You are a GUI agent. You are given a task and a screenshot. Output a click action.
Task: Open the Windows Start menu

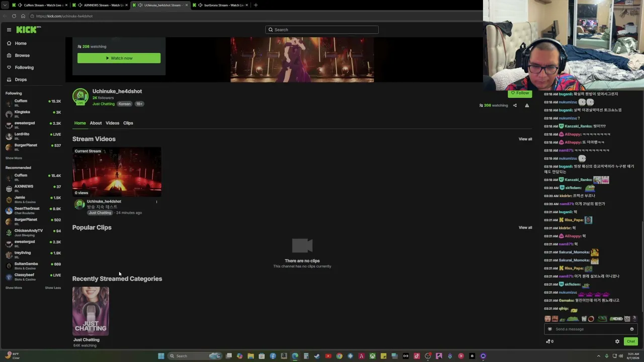tap(161, 356)
